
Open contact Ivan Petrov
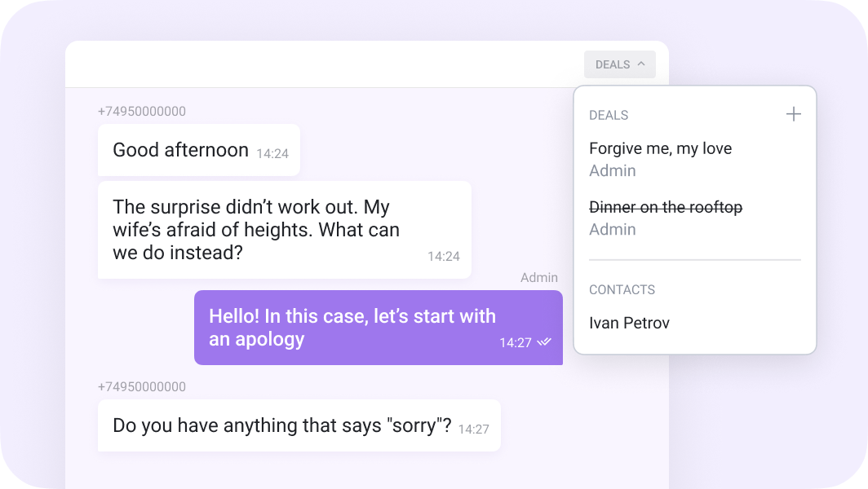(x=629, y=323)
